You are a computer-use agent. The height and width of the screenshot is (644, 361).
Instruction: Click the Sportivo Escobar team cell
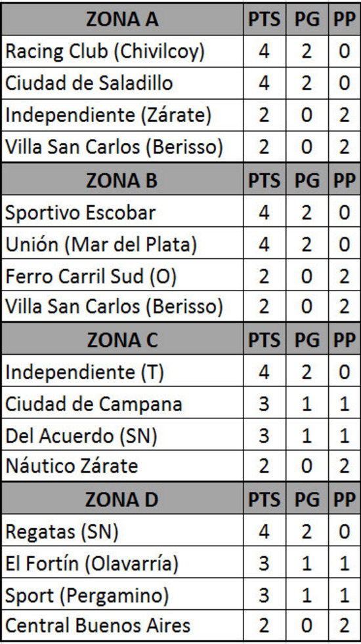tap(122, 212)
